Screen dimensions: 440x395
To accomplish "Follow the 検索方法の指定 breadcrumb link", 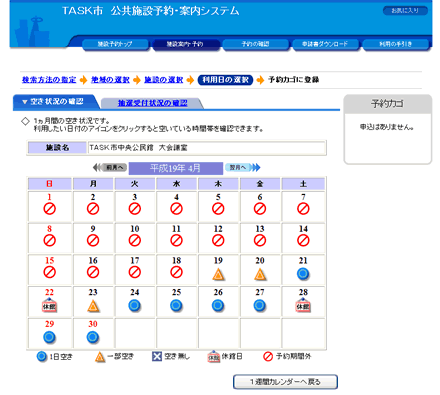I will tap(49, 80).
